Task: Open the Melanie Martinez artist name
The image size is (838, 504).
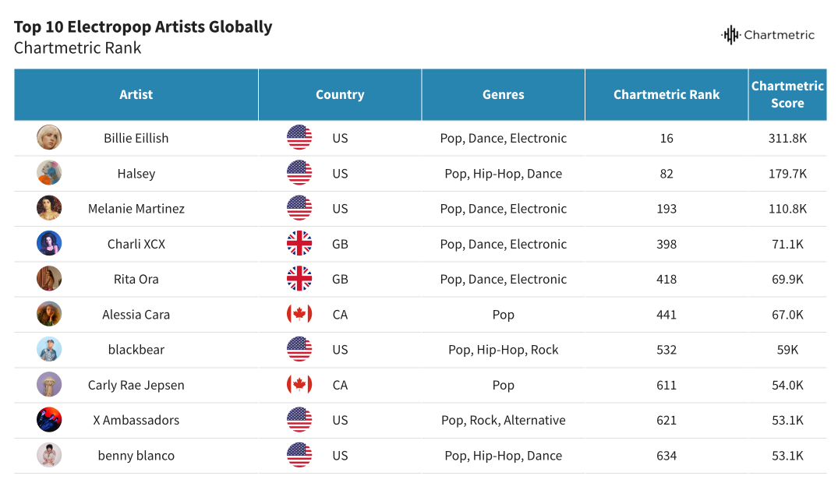Action: tap(136, 209)
